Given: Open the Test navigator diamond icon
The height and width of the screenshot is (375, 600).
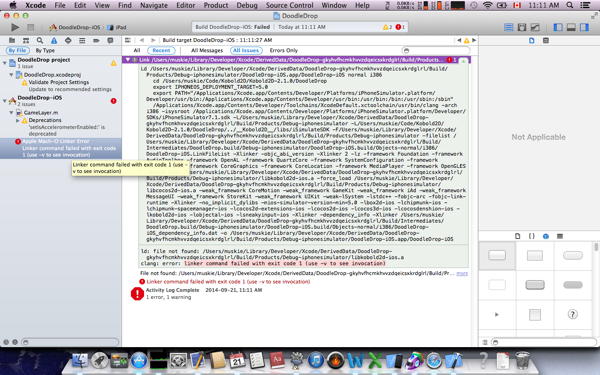Looking at the screenshot, I should (68, 40).
